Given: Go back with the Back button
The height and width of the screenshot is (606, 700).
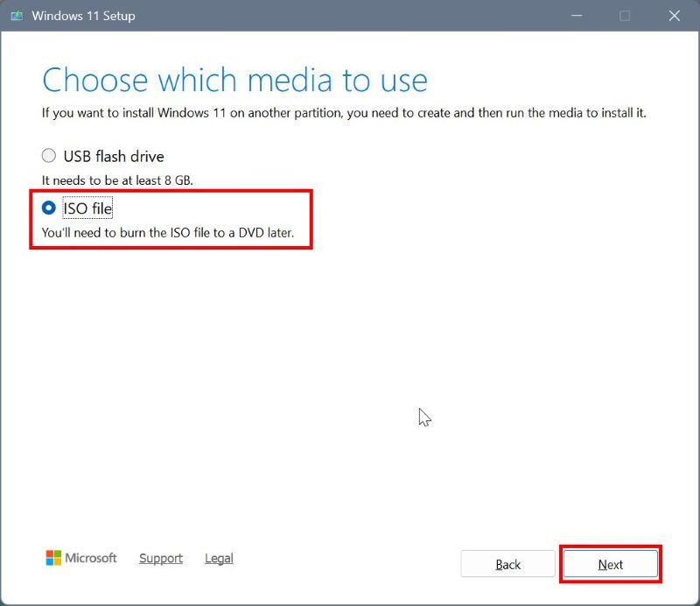Looking at the screenshot, I should (507, 564).
